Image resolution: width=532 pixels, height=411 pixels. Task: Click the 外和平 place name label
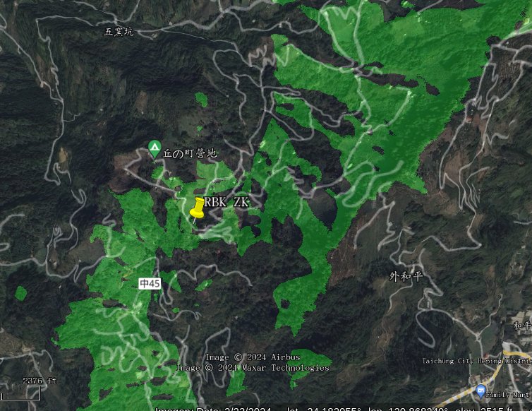point(406,277)
